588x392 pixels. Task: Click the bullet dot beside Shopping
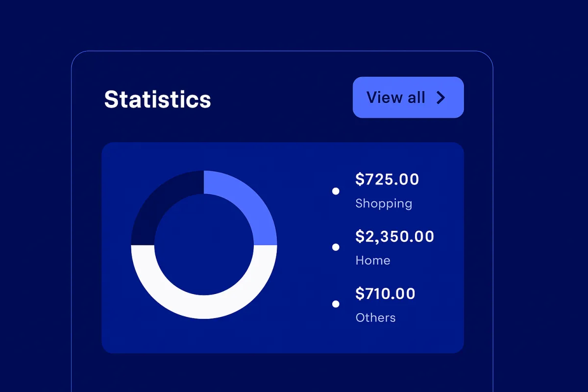pos(336,191)
